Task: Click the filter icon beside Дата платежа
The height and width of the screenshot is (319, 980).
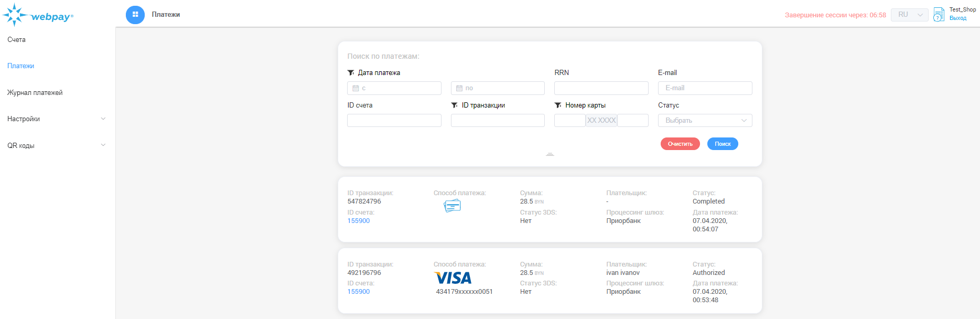Action: [351, 73]
